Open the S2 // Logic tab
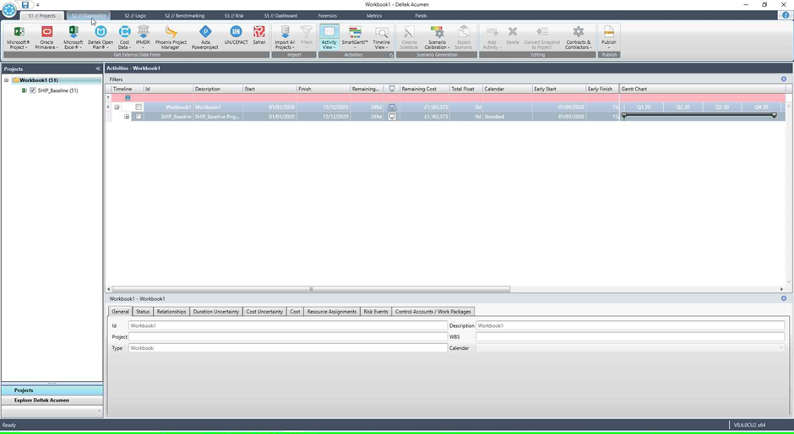 click(x=135, y=16)
